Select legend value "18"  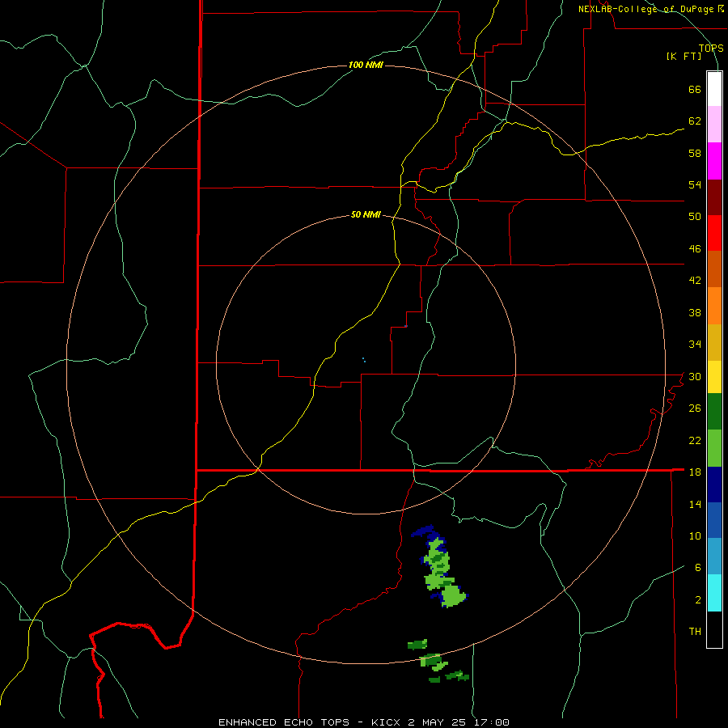point(695,472)
